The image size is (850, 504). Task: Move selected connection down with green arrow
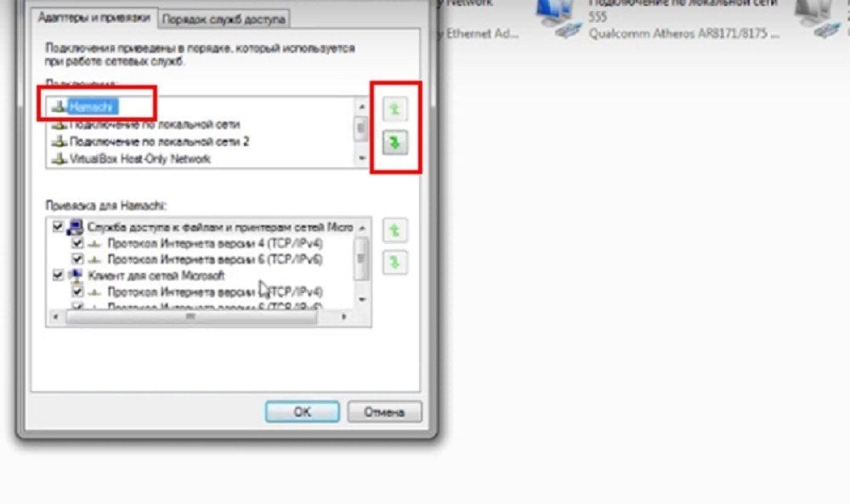(394, 143)
